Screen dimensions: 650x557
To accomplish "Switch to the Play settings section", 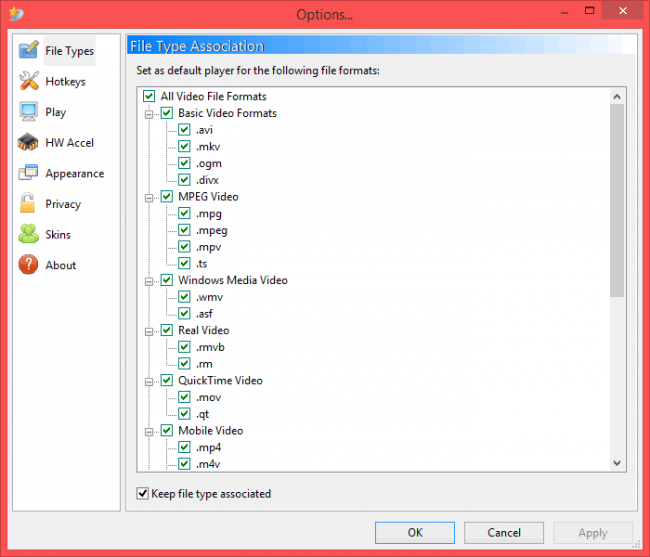I will tap(56, 112).
